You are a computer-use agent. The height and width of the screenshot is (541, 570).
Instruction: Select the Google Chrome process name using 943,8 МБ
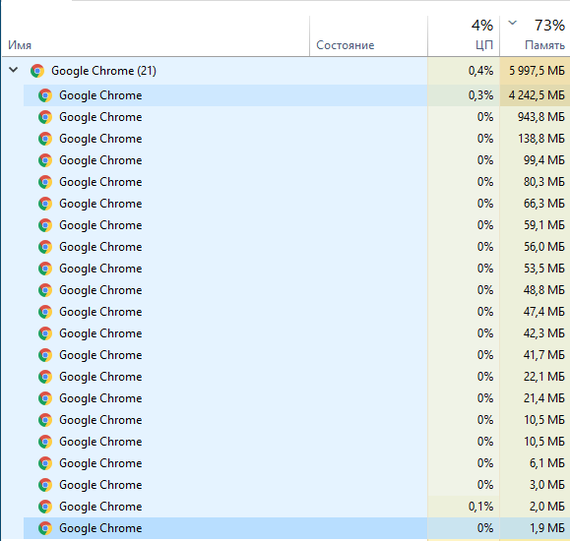point(101,117)
